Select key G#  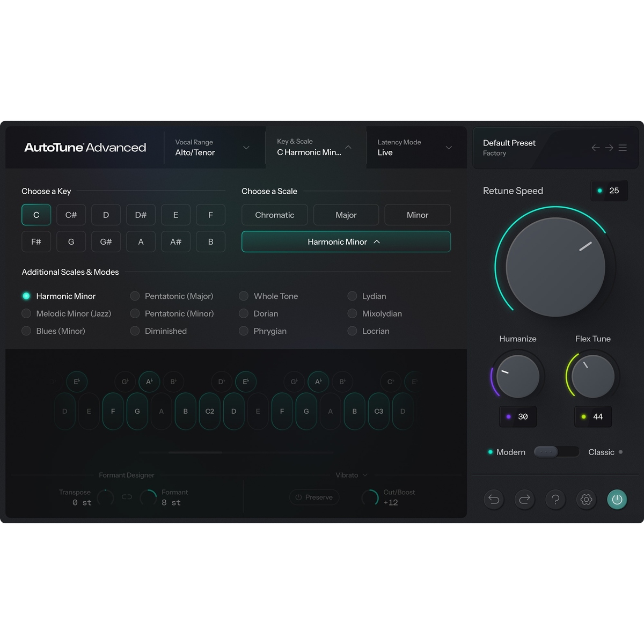tap(106, 241)
